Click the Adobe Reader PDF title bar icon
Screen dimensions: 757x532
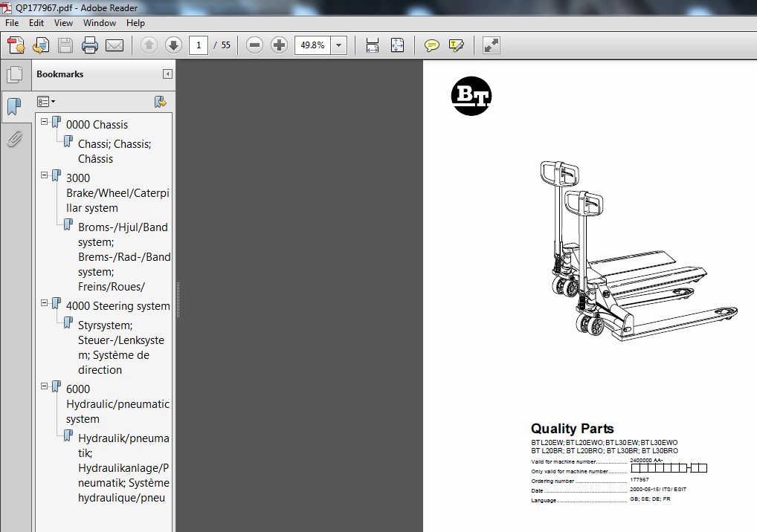click(6, 7)
